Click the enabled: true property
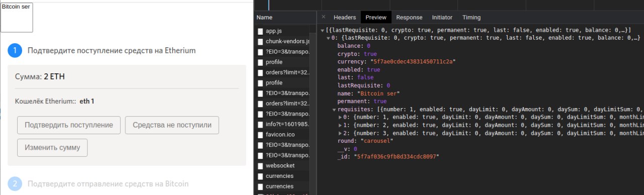 click(358, 70)
